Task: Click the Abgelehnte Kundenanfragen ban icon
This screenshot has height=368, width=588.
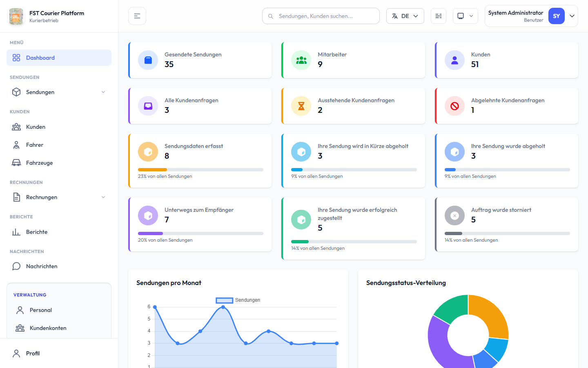Action: tap(454, 106)
